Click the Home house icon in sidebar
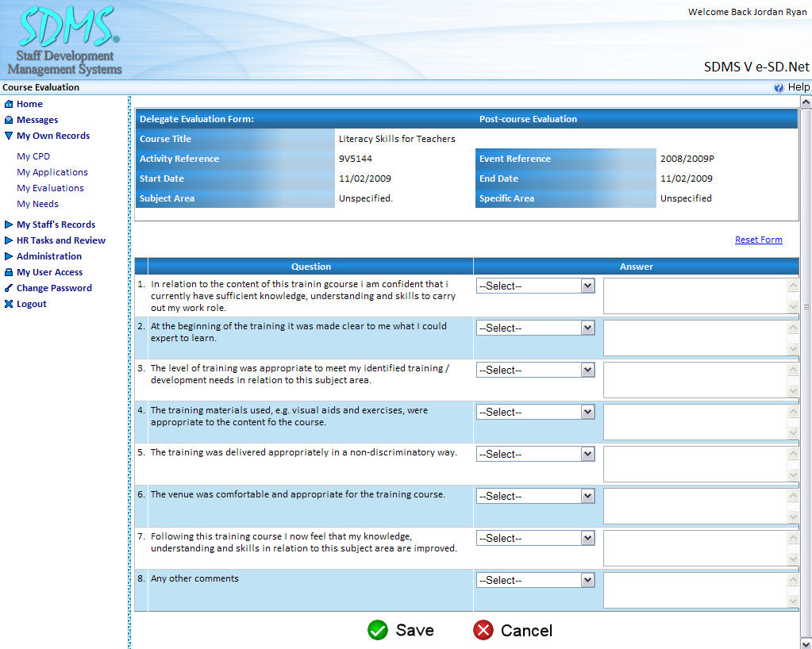This screenshot has width=812, height=649. click(8, 104)
